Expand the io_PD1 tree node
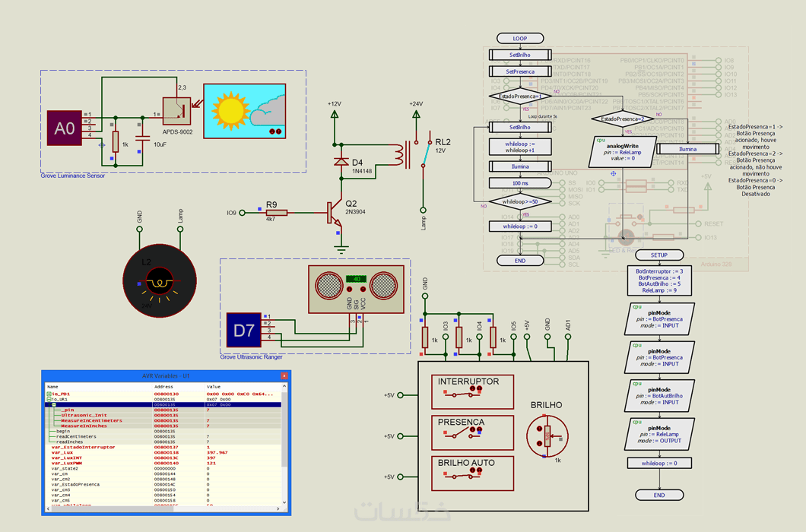 (x=49, y=394)
